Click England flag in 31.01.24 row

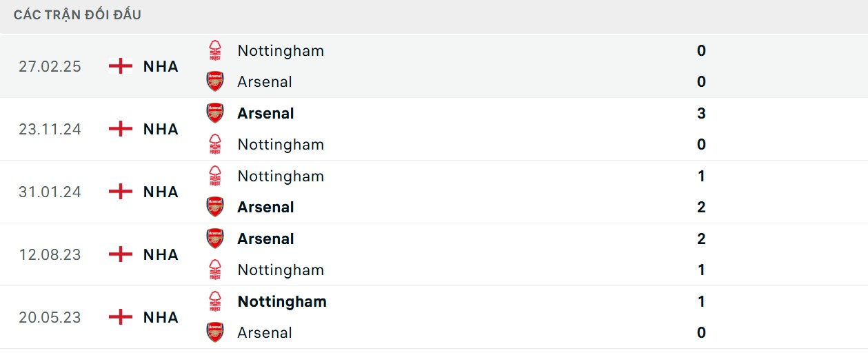121,192
